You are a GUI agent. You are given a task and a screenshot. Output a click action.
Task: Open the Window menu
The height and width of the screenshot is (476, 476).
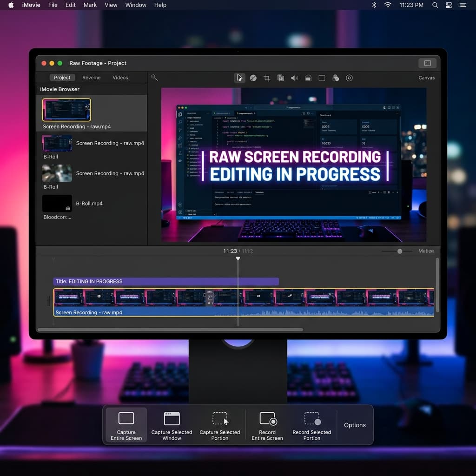pos(136,5)
